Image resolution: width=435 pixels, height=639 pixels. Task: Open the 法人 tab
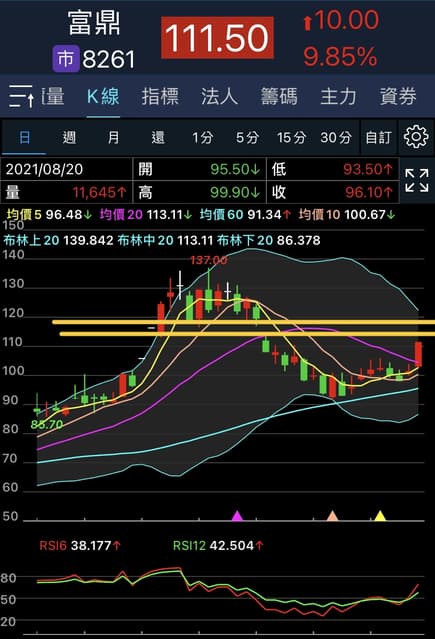pyautogui.click(x=219, y=97)
